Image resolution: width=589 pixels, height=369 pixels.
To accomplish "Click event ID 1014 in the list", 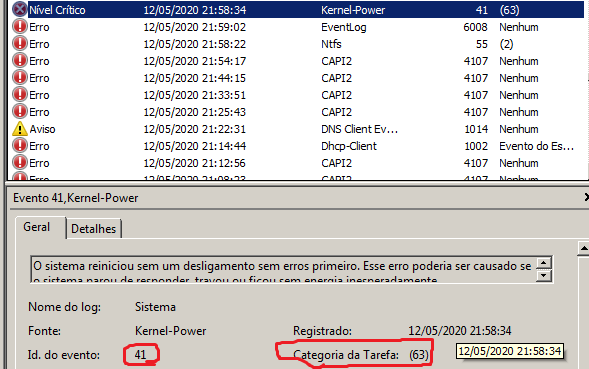I will (476, 129).
